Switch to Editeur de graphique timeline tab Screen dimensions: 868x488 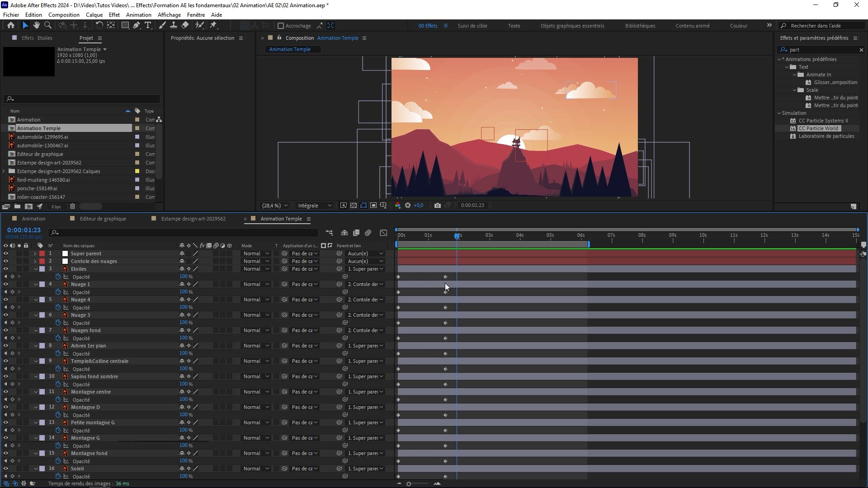[103, 219]
